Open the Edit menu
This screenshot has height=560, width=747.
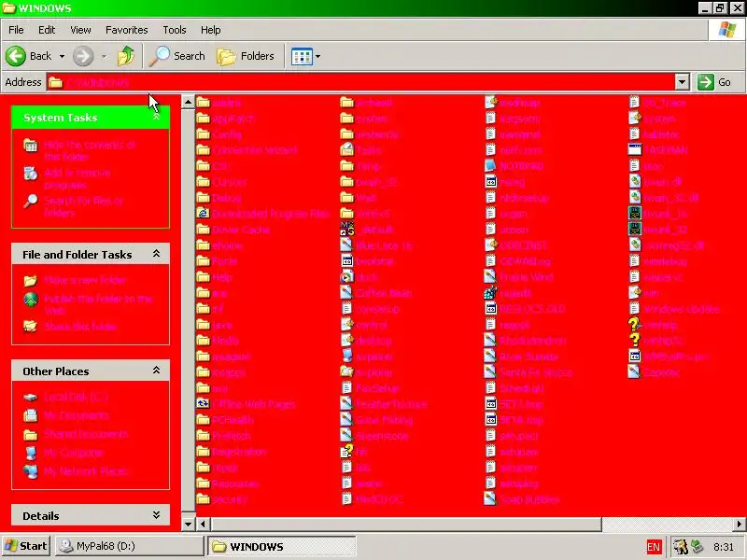[x=46, y=30]
